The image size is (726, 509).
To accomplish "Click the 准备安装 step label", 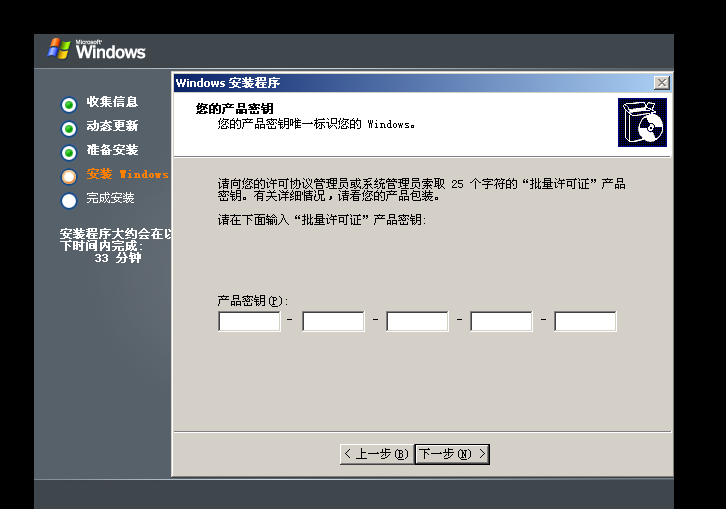I will click(112, 150).
